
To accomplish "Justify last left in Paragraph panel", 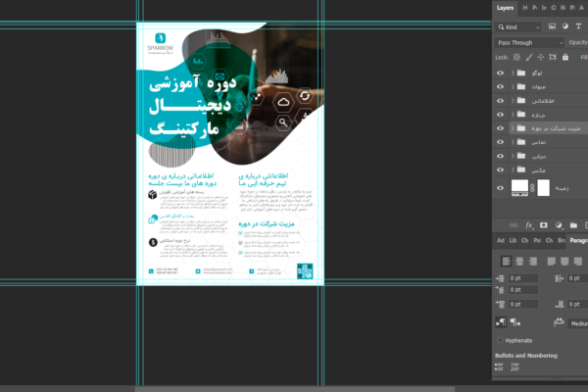I will tap(551, 261).
